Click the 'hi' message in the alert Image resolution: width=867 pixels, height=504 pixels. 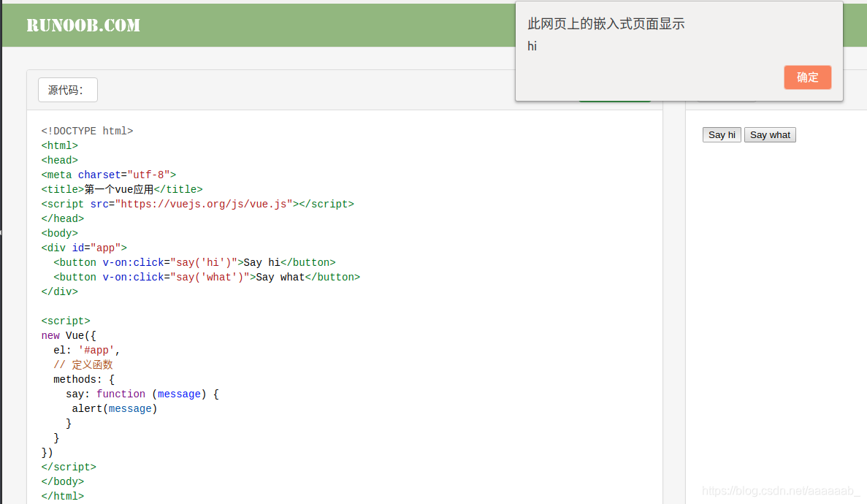[x=532, y=47]
